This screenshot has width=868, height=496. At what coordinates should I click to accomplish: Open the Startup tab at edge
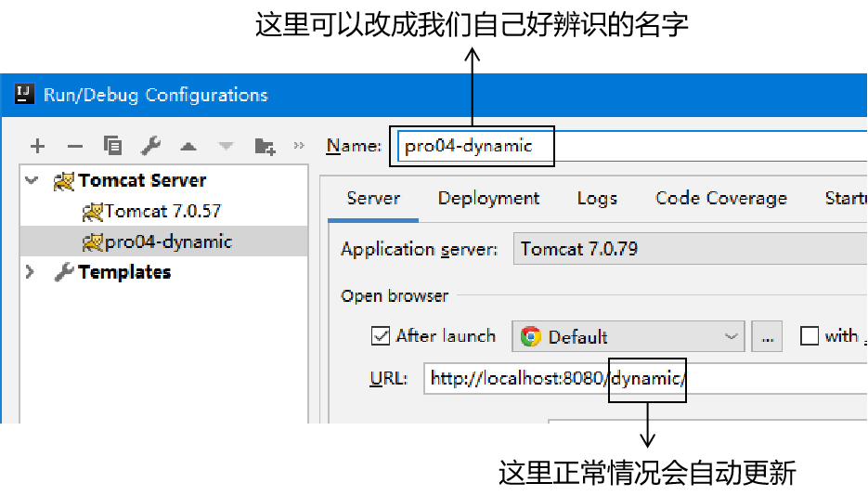(846, 198)
